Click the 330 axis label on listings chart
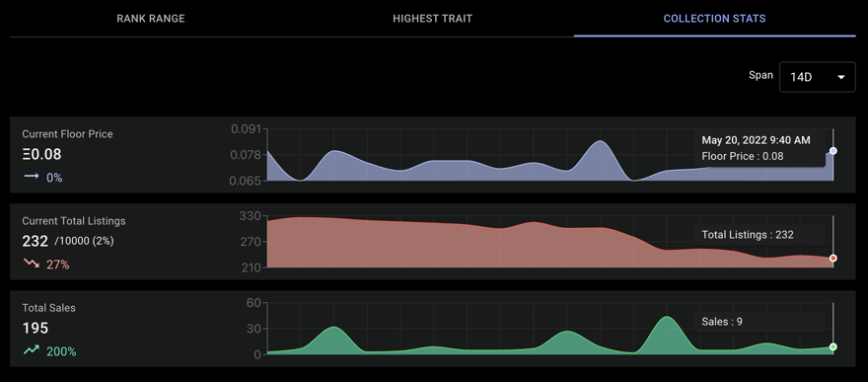 coord(251,216)
